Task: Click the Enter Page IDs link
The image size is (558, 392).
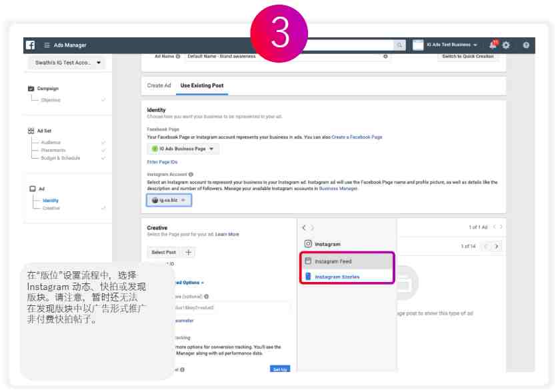Action: click(x=162, y=162)
